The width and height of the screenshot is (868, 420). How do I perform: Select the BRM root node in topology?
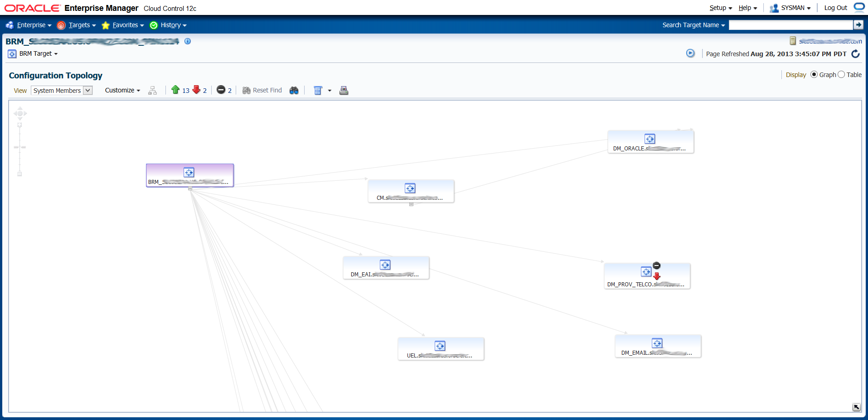[x=190, y=175]
